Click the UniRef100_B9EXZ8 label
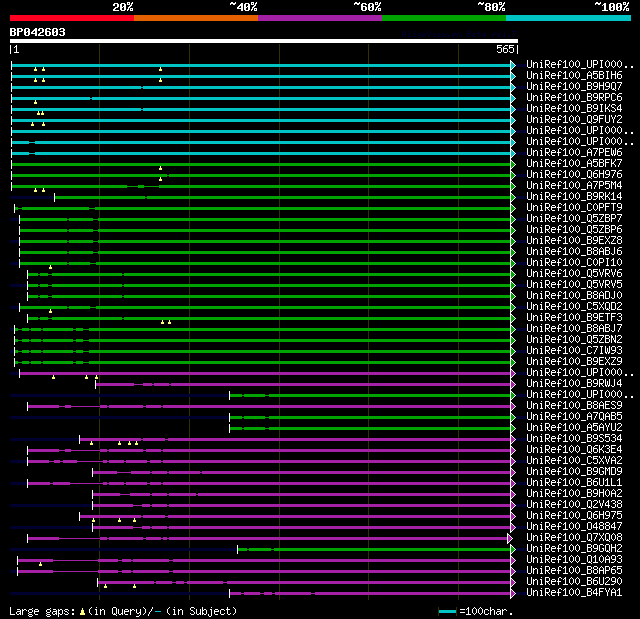This screenshot has width=640, height=619. pos(574,241)
